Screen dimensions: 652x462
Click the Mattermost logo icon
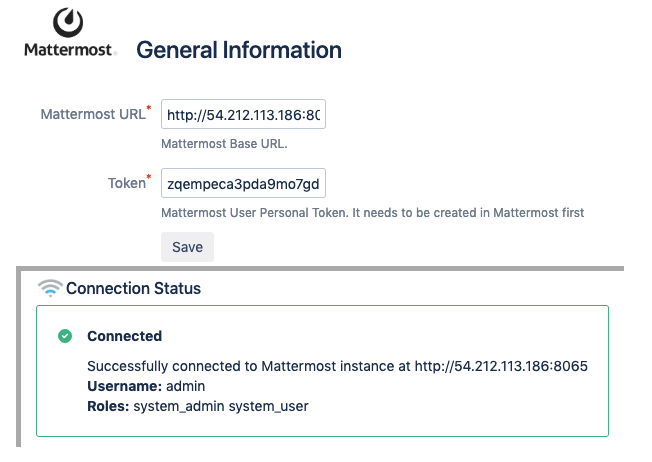tap(68, 22)
